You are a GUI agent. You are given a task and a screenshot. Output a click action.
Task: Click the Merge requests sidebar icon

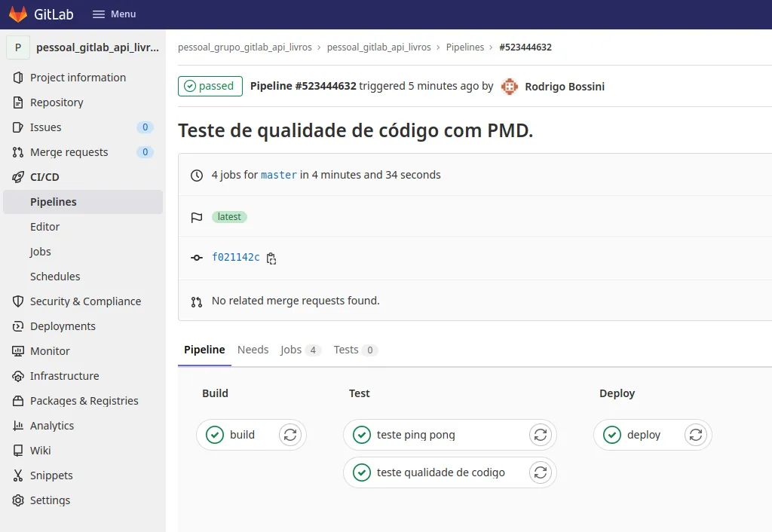(x=18, y=152)
